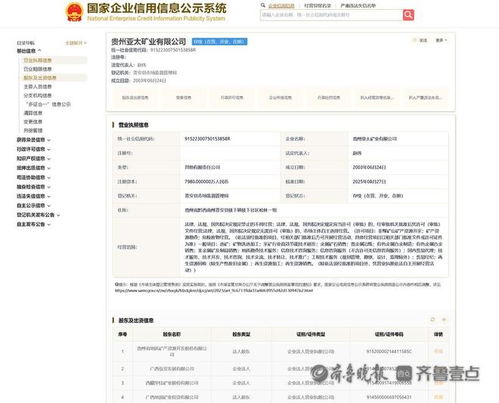The image size is (499, 403).
Task: Select 变更信息 in sidebar
Action: pos(33,122)
